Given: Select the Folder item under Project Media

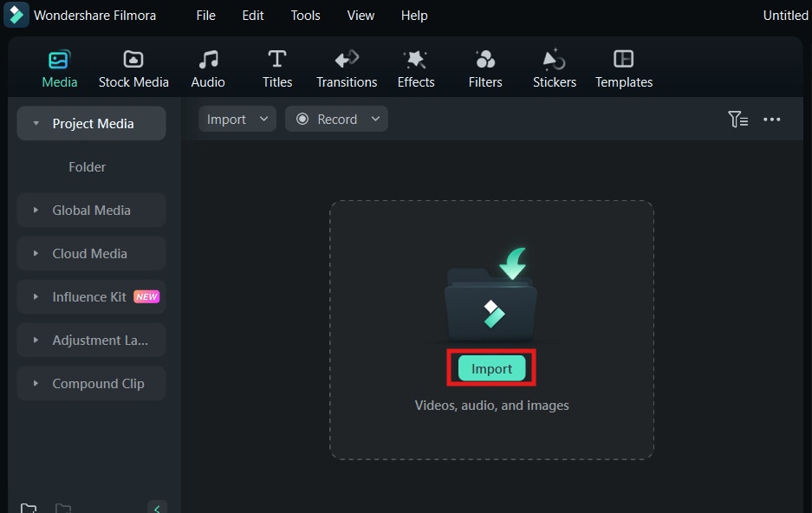Looking at the screenshot, I should [87, 166].
